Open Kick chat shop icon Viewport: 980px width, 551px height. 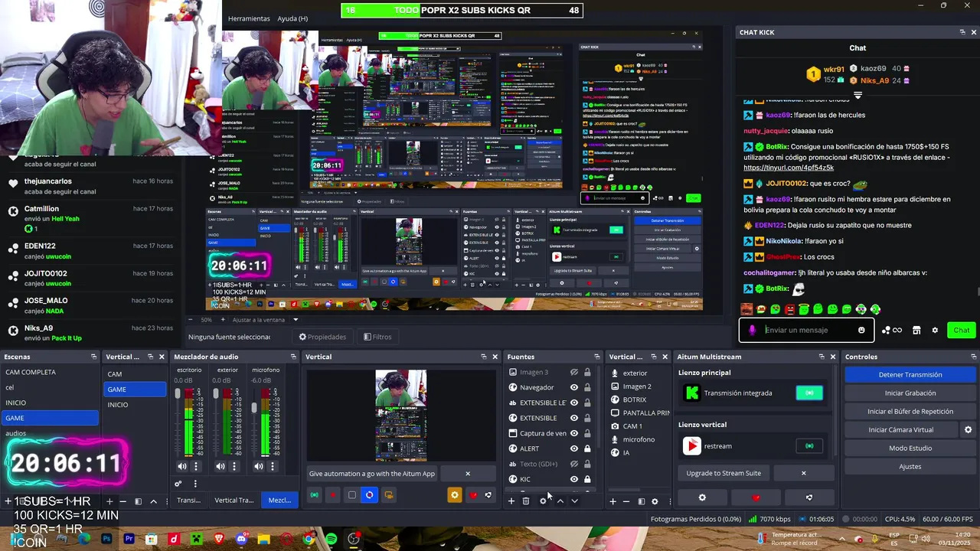tap(916, 330)
